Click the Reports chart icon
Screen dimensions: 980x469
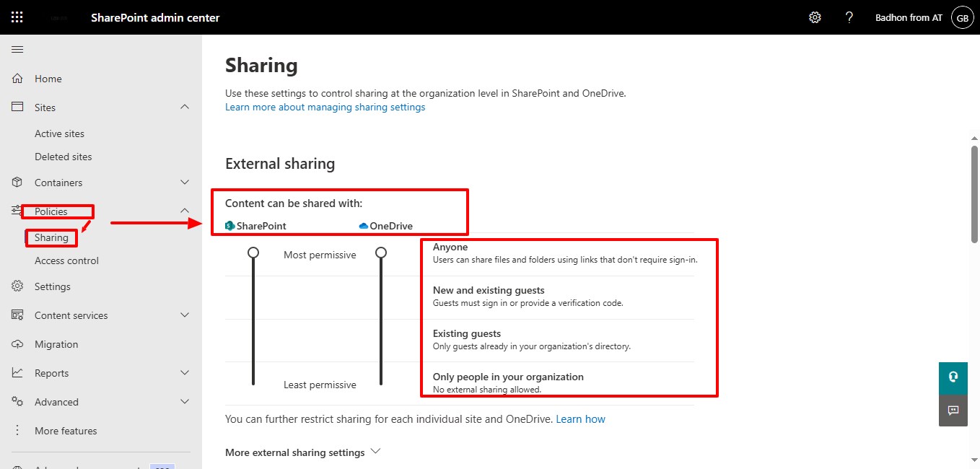point(17,373)
